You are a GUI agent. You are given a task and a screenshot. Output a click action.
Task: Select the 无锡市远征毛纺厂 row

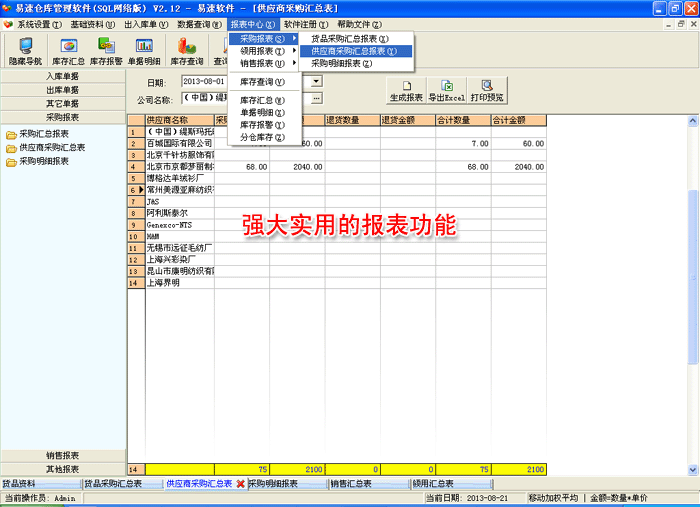pos(337,248)
